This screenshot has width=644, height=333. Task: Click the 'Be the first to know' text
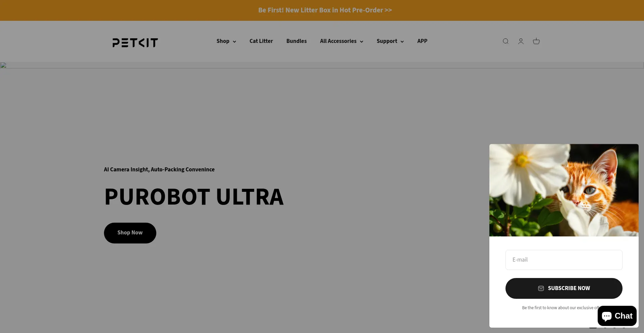(558, 308)
